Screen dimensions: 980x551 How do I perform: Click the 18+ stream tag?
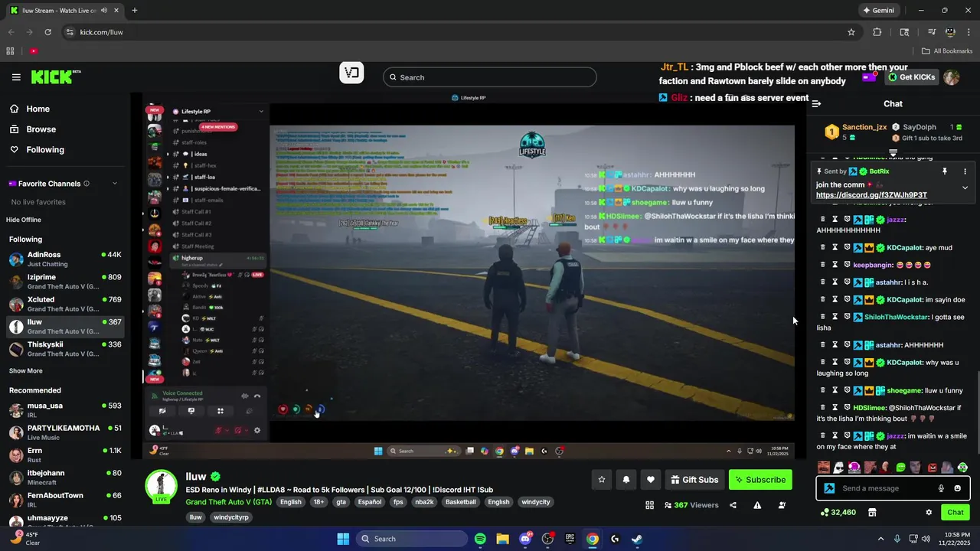point(318,502)
